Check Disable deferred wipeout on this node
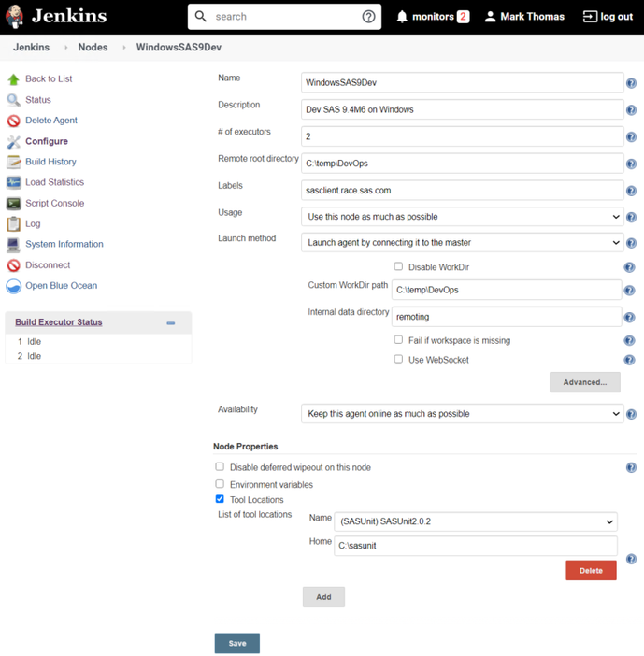Screen dimensions: 644x656 click(x=220, y=466)
